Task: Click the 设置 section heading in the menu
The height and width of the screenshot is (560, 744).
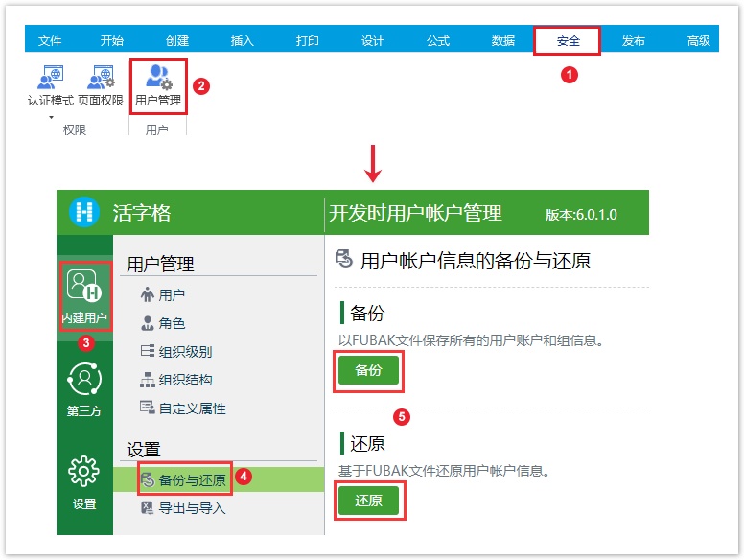Action: (x=143, y=449)
